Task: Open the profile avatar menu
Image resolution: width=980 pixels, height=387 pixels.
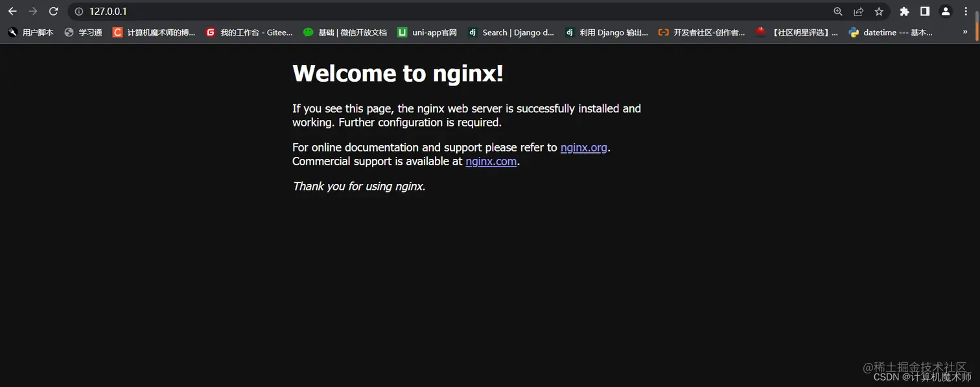Action: click(946, 12)
